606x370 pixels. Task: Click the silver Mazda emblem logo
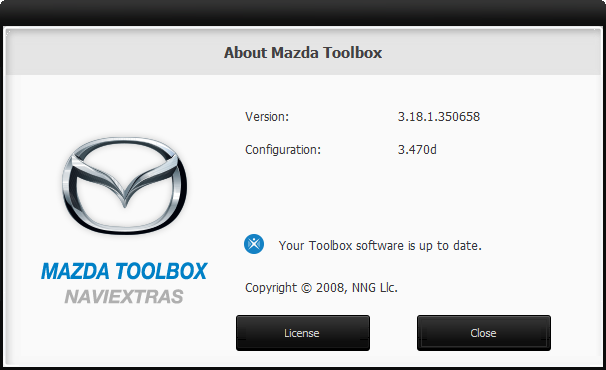(124, 186)
